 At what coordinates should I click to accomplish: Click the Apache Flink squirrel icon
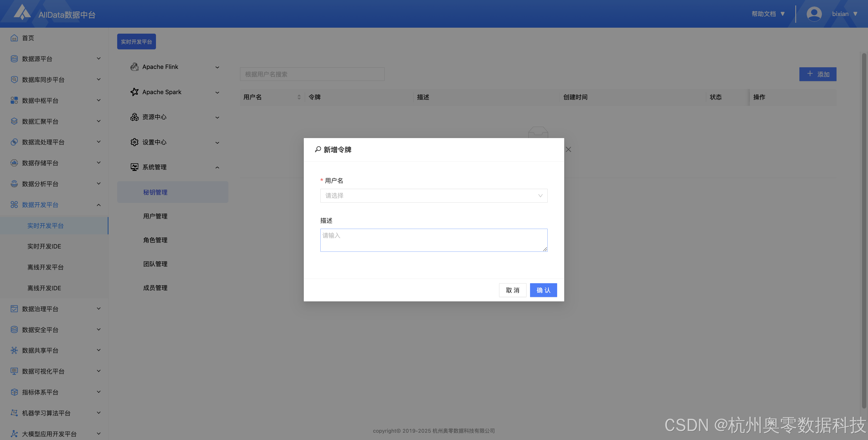(135, 67)
